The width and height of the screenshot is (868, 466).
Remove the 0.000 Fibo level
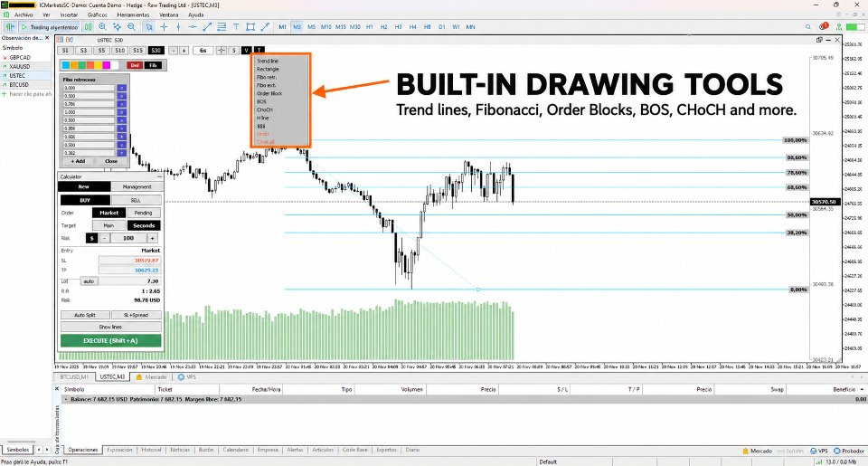click(122, 88)
